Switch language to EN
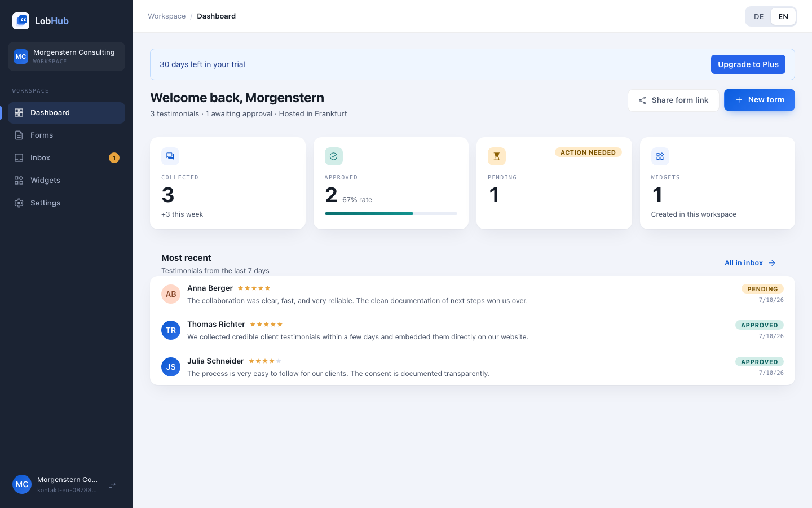 (783, 16)
